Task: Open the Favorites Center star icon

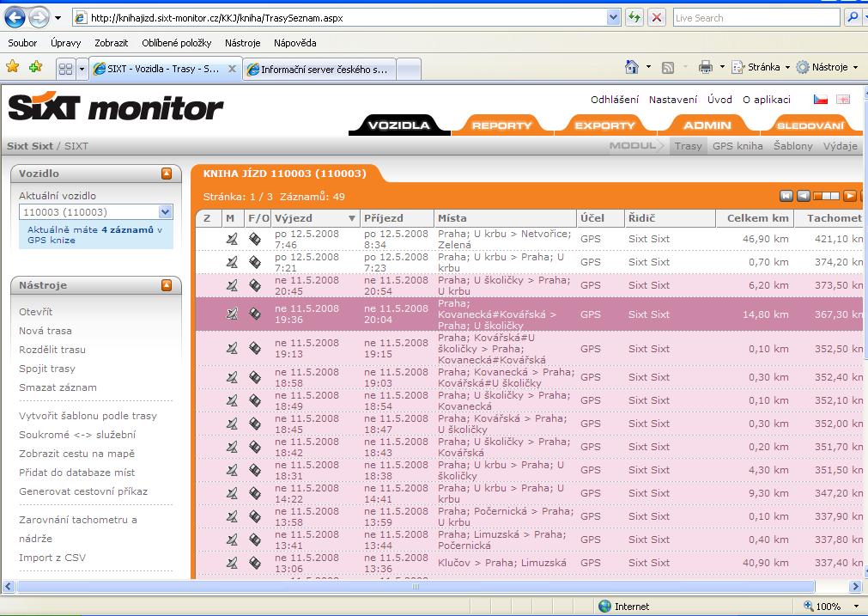Action: tap(12, 67)
